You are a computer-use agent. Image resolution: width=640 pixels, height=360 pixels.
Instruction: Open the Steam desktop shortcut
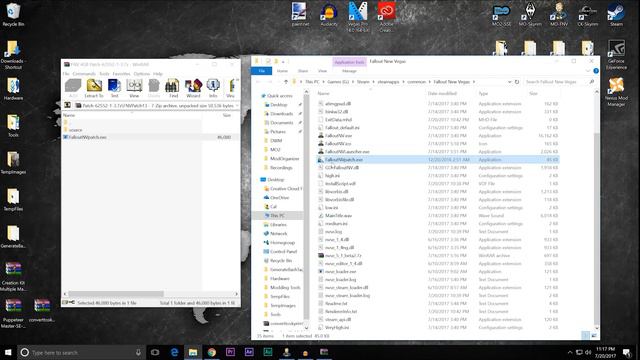(616, 15)
